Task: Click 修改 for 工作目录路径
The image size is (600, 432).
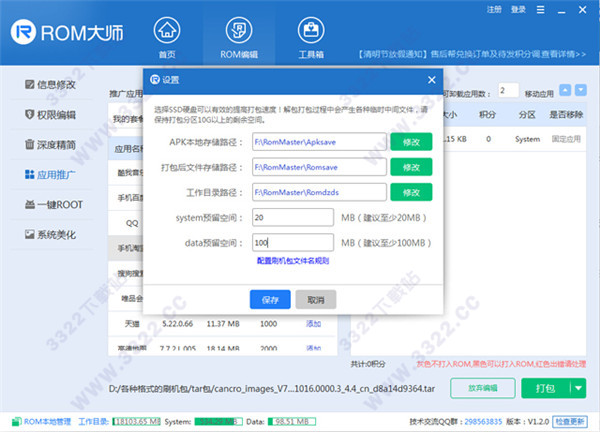Action: coord(411,192)
